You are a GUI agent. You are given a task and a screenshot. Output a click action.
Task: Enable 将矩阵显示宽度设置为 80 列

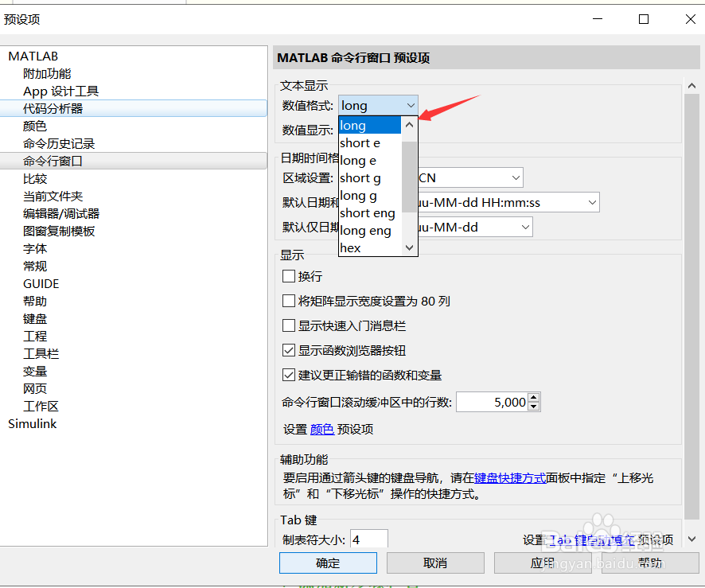pos(289,301)
